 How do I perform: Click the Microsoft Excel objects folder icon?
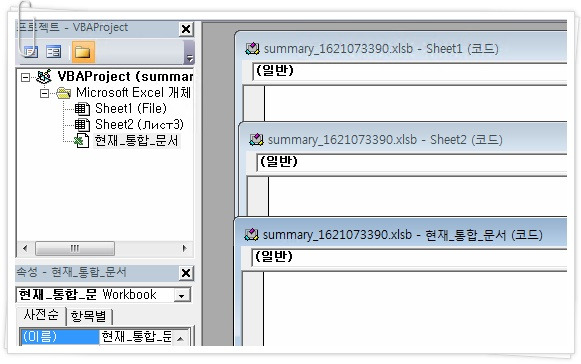(x=64, y=93)
